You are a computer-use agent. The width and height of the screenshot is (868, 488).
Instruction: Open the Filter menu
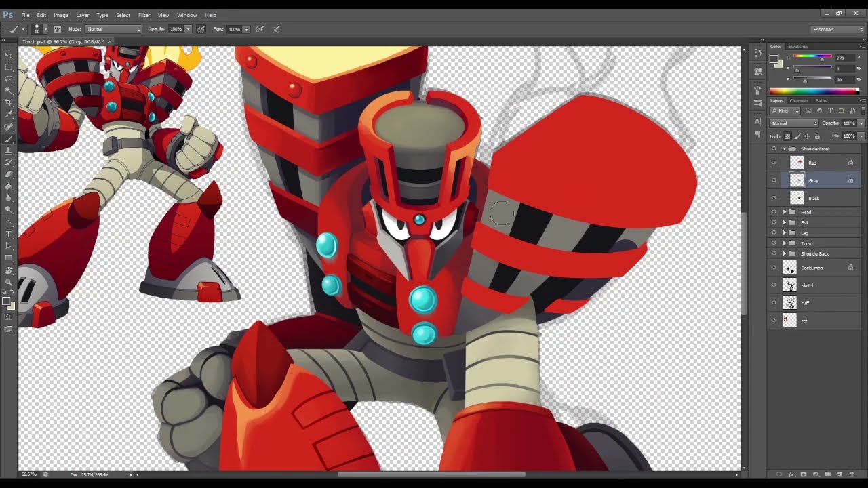pos(144,15)
